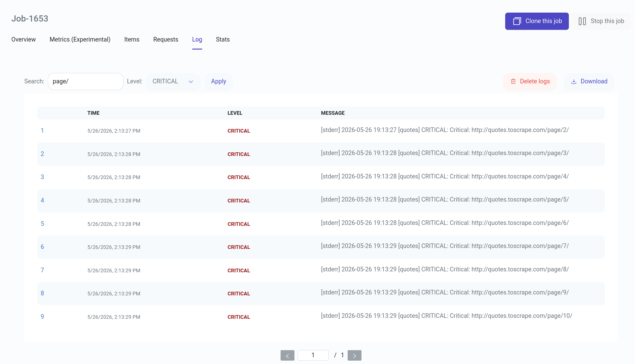Click the CRITICAL level in row 1
This screenshot has width=635, height=364.
(x=239, y=131)
